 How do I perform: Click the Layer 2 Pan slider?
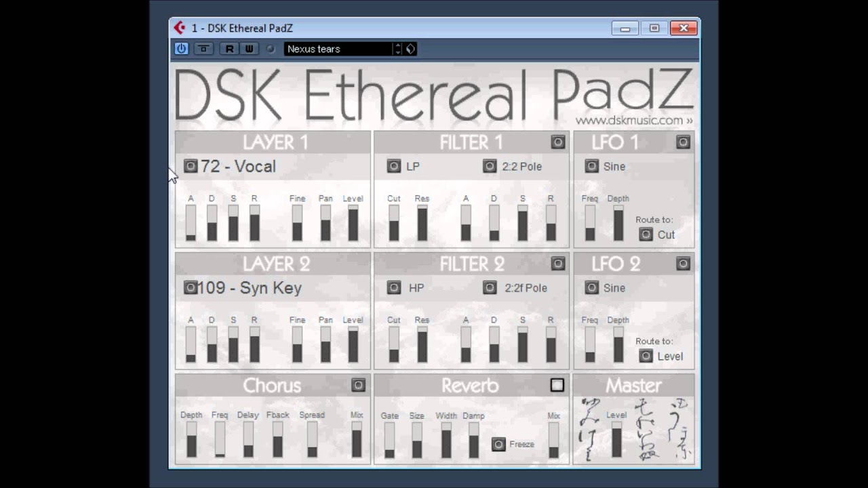coord(325,344)
